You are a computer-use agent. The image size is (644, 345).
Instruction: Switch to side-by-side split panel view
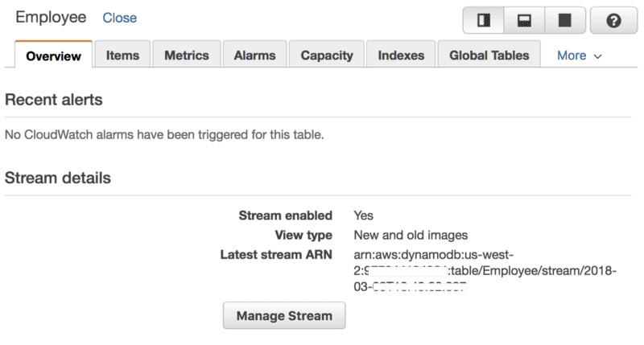(x=483, y=21)
